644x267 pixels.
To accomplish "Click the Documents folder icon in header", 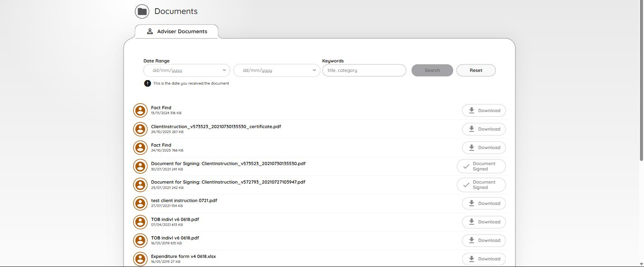I will (x=142, y=12).
